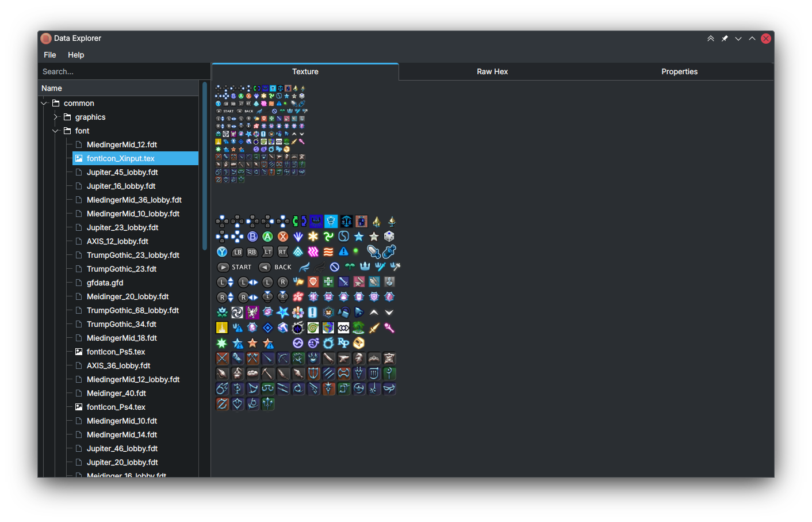Click the file icon beside MiedingerMid_14.fdt
This screenshot has width=812, height=522.
79,435
